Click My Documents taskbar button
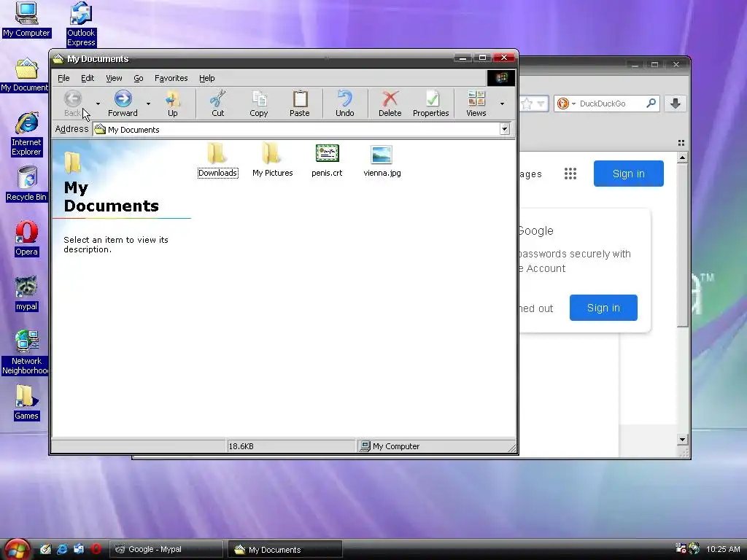Viewport: 747px width, 560px height. point(285,549)
